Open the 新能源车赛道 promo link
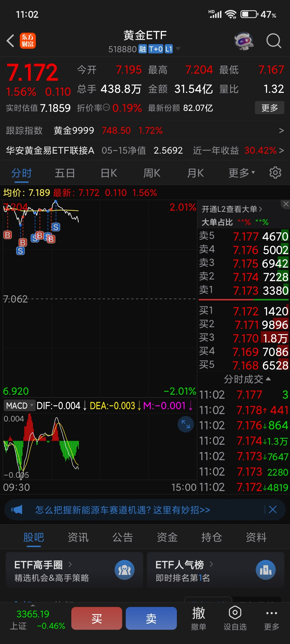The height and width of the screenshot is (644, 290). (122, 510)
